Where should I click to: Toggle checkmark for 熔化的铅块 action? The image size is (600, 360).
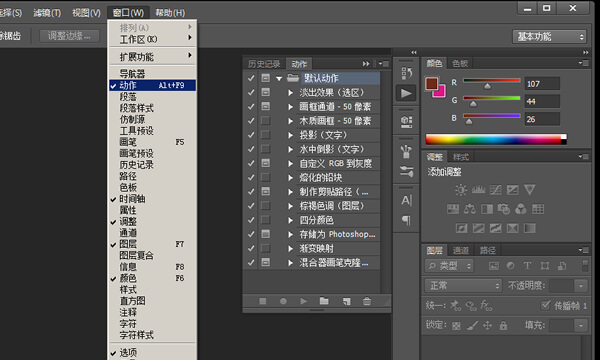coord(251,178)
